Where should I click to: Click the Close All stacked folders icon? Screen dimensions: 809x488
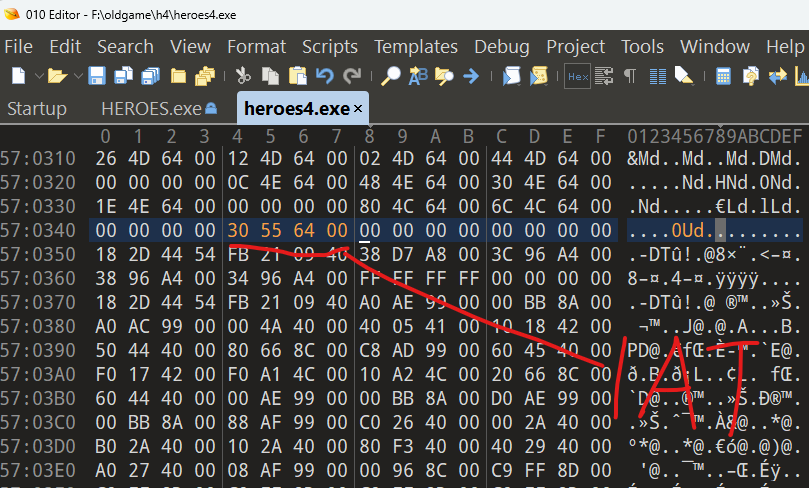point(205,76)
